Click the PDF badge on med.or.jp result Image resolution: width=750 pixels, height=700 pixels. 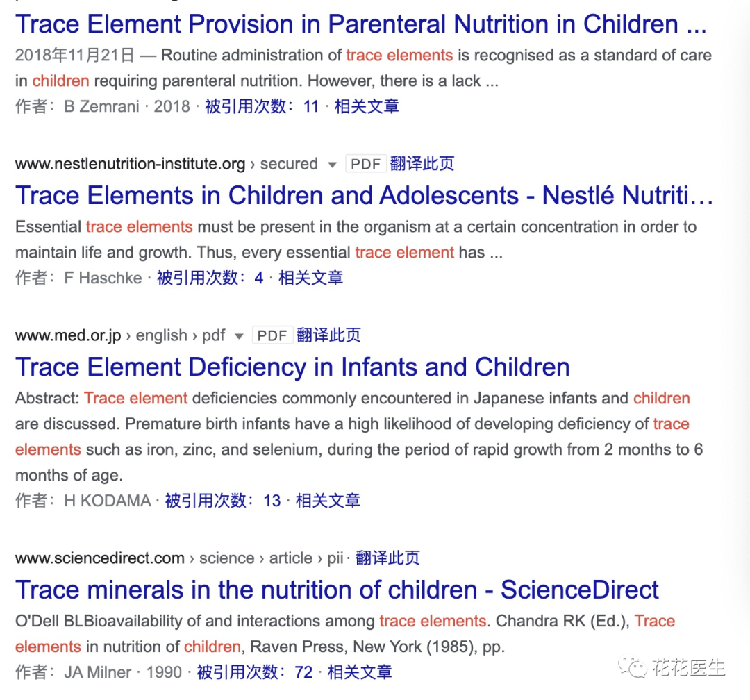pos(272,335)
